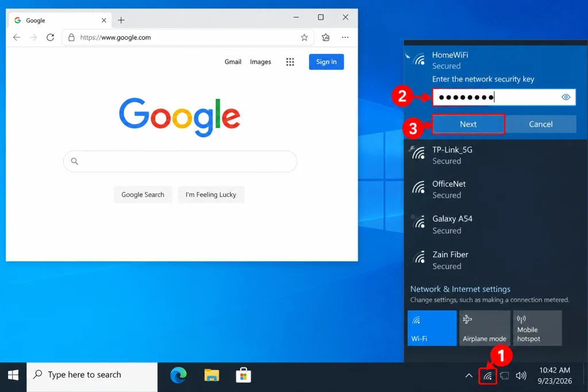
Task: Open Gmail link
Action: [233, 62]
